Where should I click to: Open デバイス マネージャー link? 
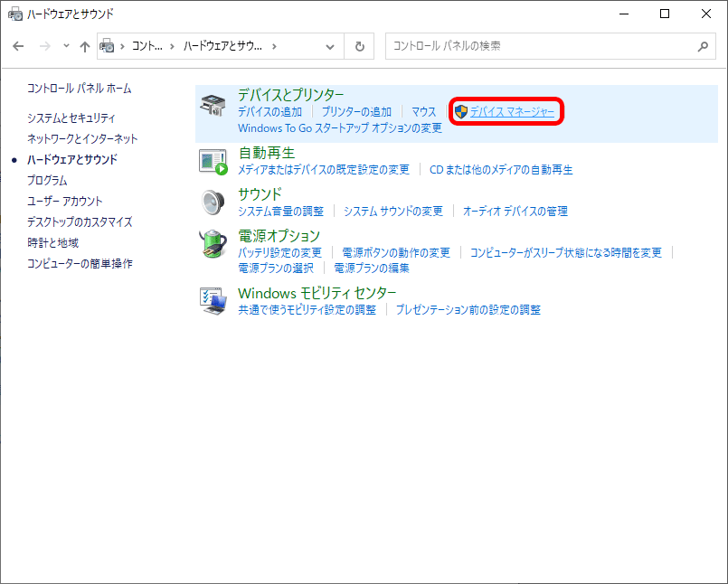coord(512,112)
